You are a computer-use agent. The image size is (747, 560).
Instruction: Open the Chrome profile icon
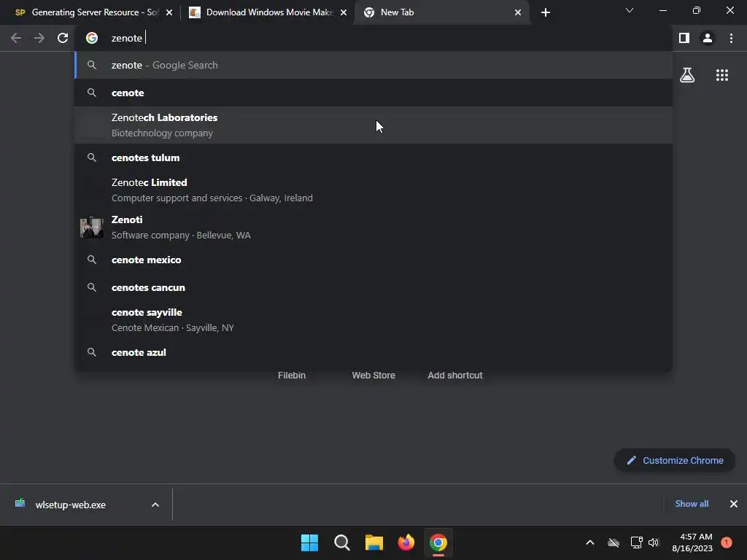[708, 38]
